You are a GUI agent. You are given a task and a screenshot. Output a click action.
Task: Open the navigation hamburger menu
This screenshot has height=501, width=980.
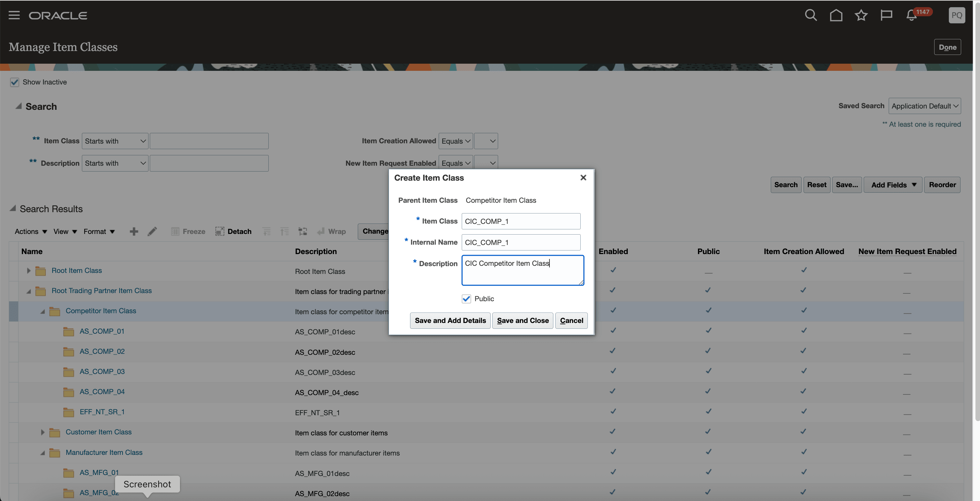pos(14,15)
